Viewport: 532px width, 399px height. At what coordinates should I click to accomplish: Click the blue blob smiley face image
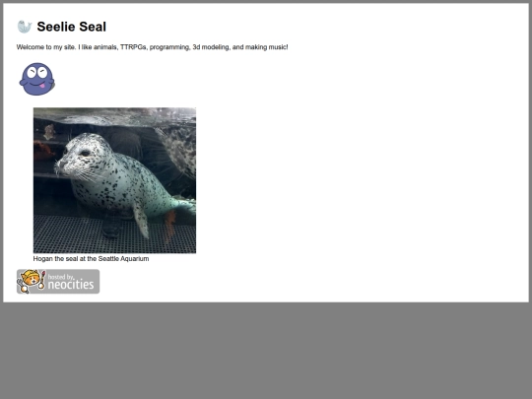(37, 79)
